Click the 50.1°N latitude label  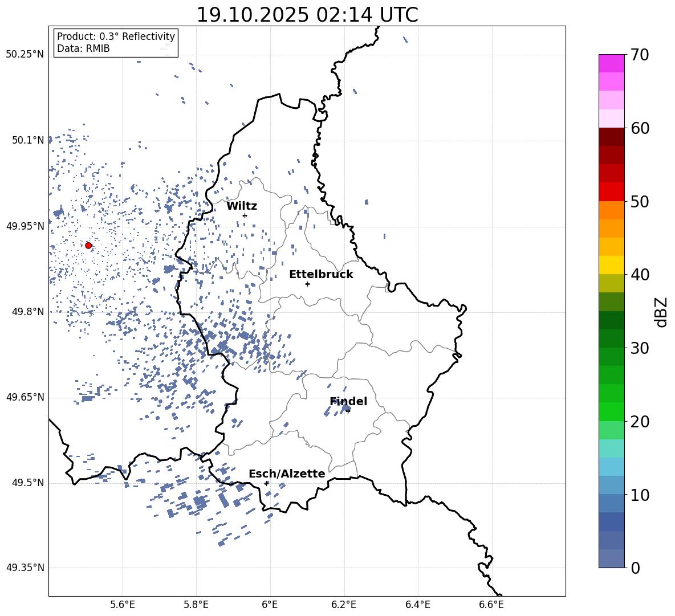(x=28, y=140)
